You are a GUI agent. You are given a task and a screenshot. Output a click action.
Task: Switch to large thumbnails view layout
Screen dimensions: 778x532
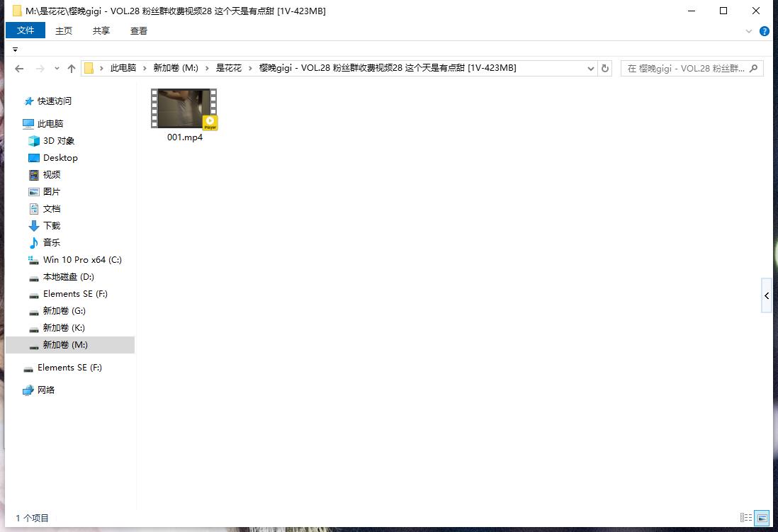(x=761, y=518)
